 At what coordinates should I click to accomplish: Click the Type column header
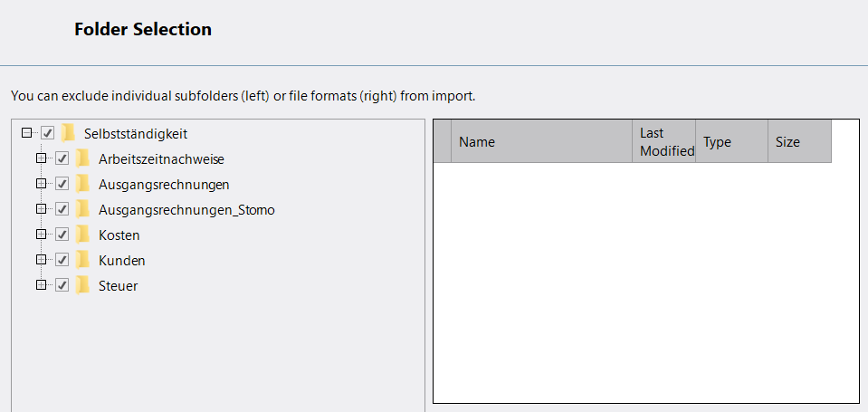(x=731, y=142)
